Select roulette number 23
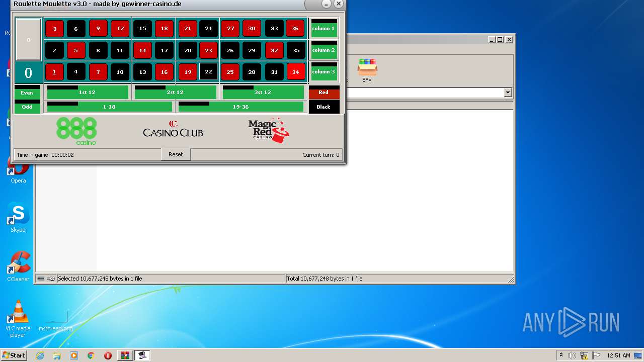 [208, 50]
